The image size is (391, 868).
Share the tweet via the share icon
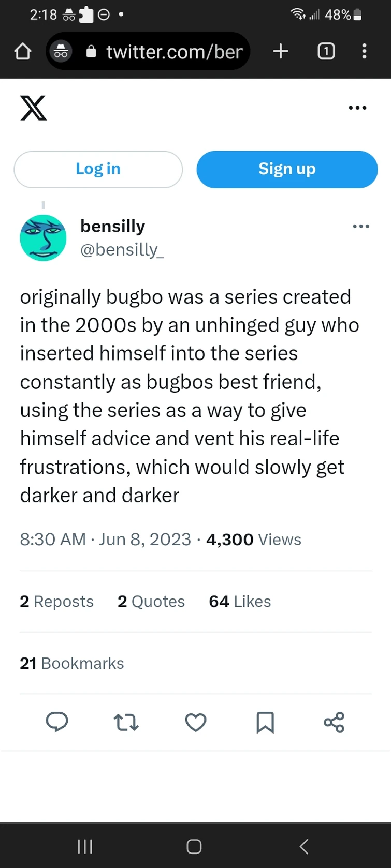tap(334, 723)
